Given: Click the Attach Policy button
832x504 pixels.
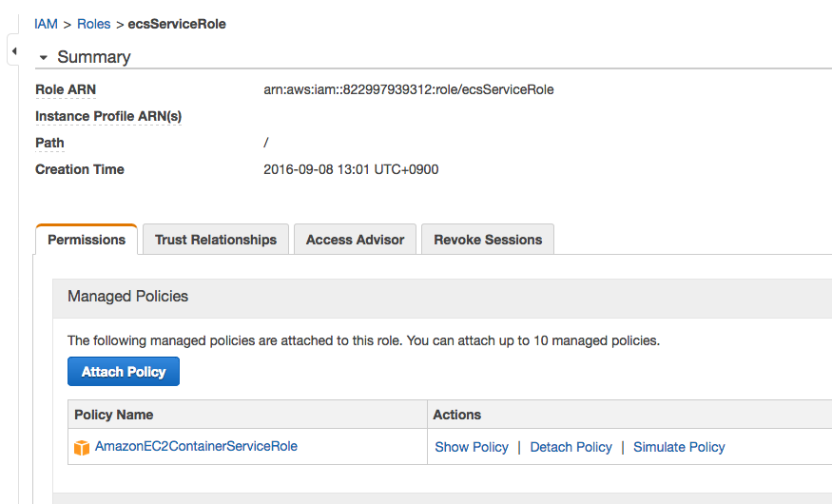Looking at the screenshot, I should tap(124, 372).
